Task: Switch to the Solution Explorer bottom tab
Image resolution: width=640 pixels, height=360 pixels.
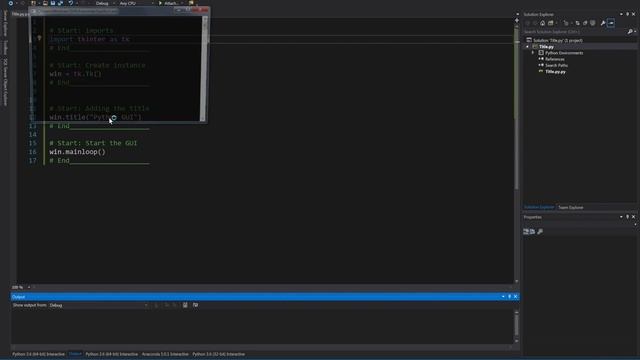Action: tap(539, 207)
